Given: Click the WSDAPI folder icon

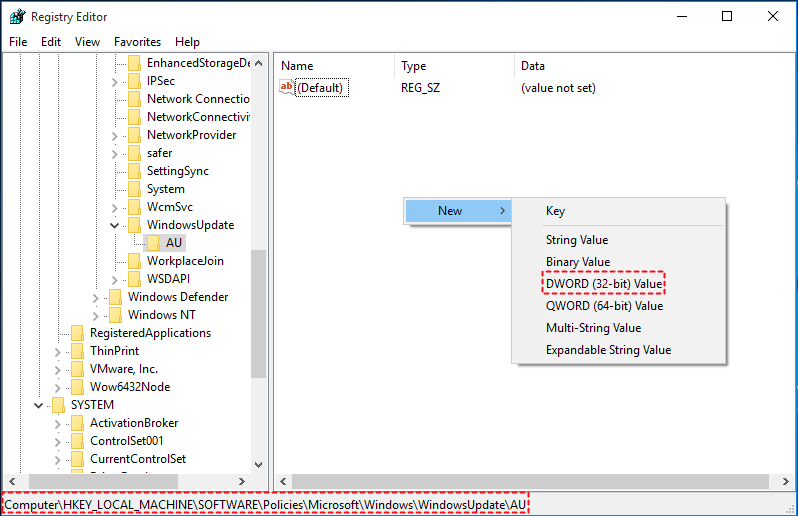Looking at the screenshot, I should (x=134, y=279).
